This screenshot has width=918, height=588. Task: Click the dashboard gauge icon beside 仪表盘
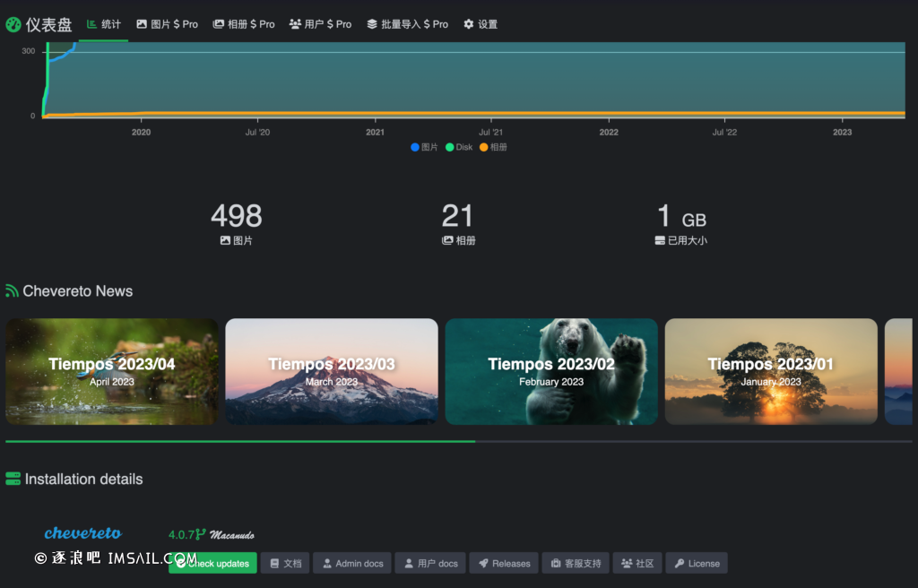pos(13,24)
